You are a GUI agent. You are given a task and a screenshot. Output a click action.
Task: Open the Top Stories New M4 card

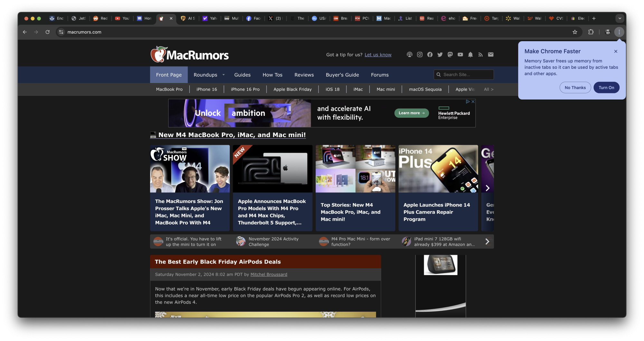pyautogui.click(x=355, y=188)
